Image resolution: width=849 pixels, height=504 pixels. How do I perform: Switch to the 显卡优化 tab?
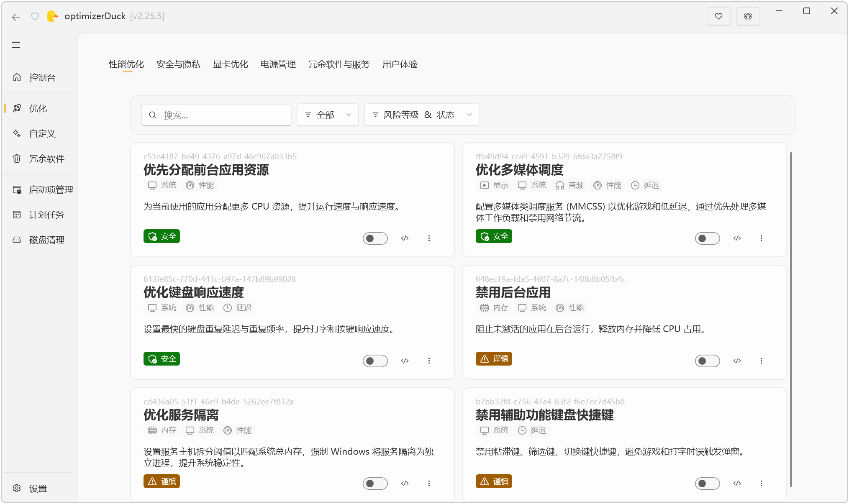pyautogui.click(x=231, y=64)
